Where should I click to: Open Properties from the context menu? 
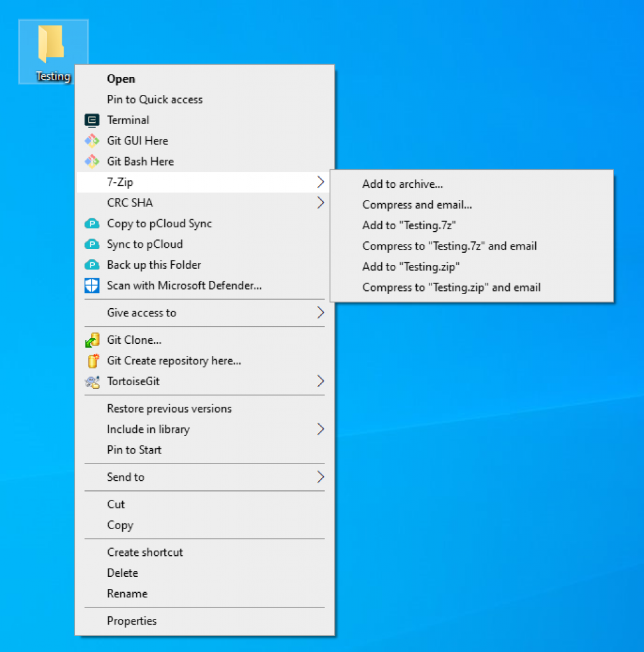[205, 621]
